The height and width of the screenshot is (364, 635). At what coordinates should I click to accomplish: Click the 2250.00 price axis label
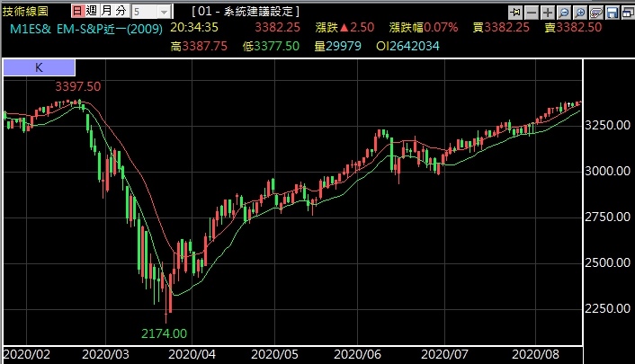pos(607,308)
